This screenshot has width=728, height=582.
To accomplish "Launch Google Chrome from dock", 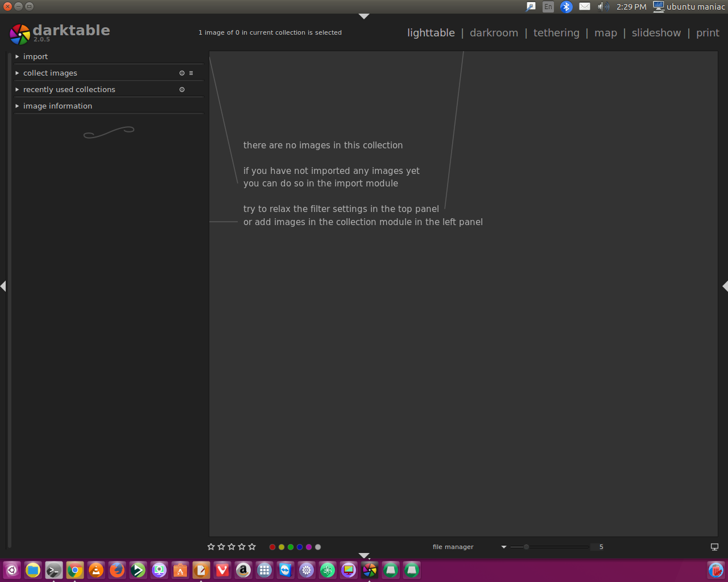I will (75, 570).
